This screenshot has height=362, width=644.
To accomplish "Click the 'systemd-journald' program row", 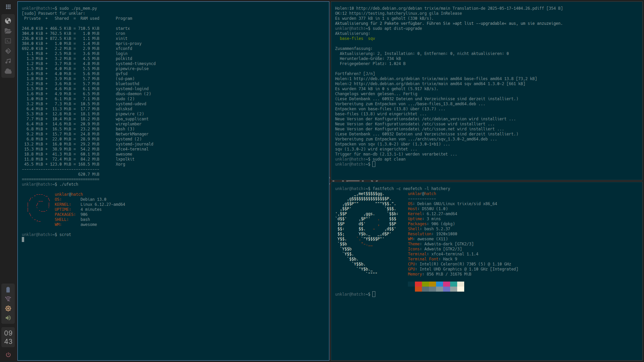I will pos(88,144).
